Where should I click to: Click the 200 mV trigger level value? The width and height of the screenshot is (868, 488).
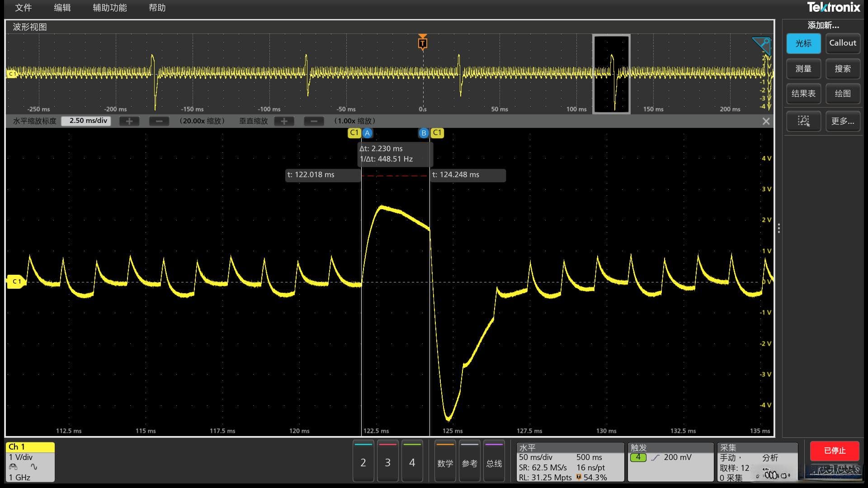(x=678, y=457)
